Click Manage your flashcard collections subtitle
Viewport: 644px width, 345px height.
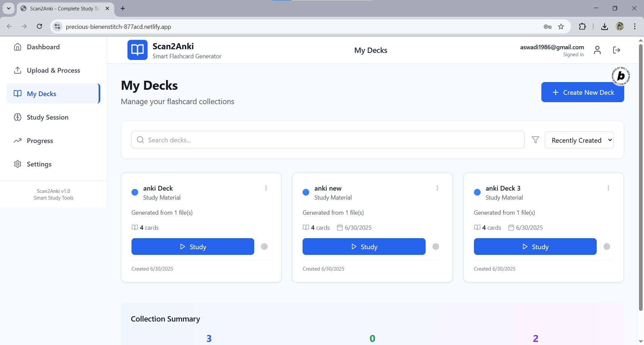click(x=177, y=101)
